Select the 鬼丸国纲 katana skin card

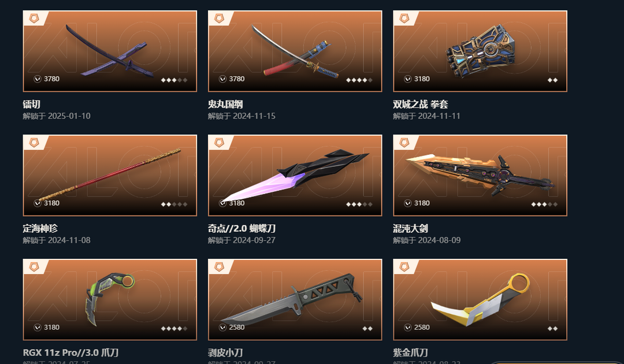tap(295, 51)
